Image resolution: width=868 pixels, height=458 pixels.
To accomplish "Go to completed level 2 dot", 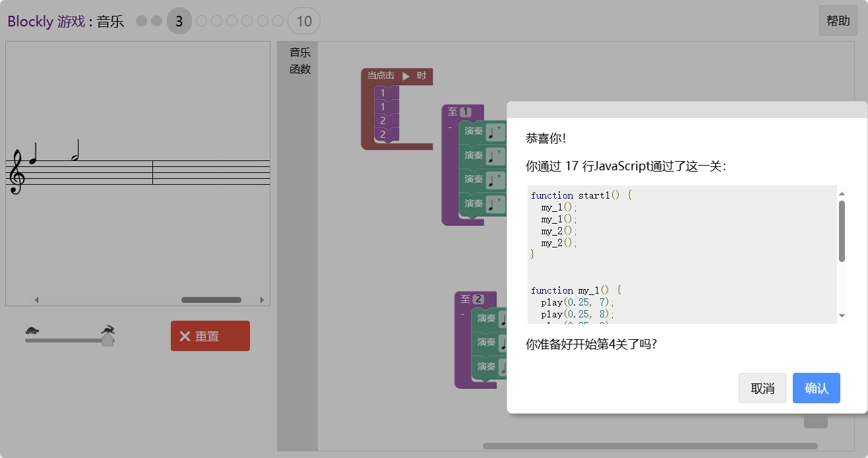I will tap(156, 21).
